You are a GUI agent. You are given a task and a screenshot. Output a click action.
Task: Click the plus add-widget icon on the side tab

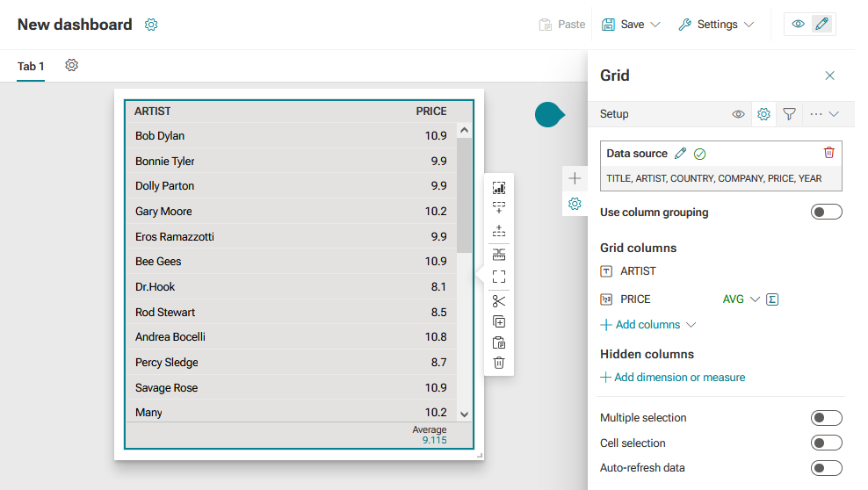click(x=575, y=178)
